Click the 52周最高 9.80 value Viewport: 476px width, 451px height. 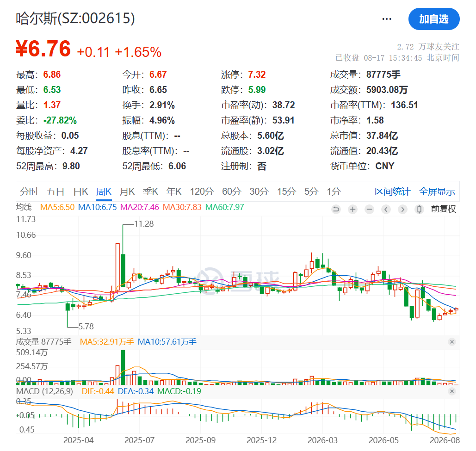pyautogui.click(x=71, y=167)
